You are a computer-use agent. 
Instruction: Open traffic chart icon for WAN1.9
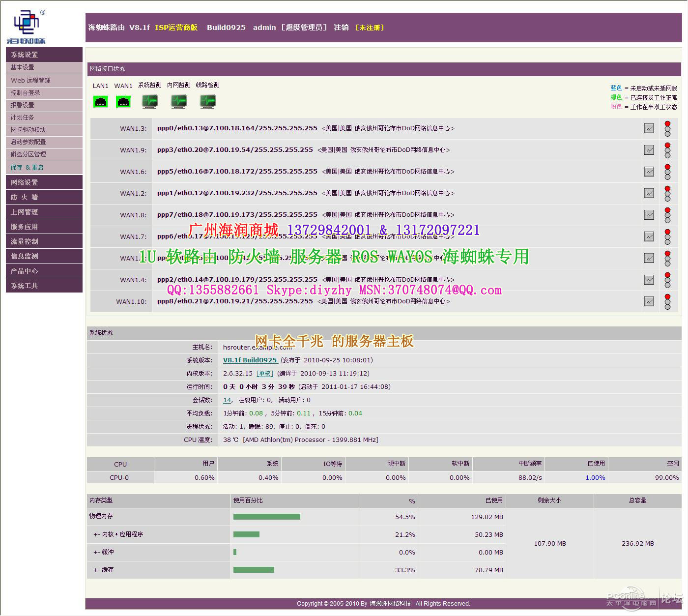(x=649, y=150)
